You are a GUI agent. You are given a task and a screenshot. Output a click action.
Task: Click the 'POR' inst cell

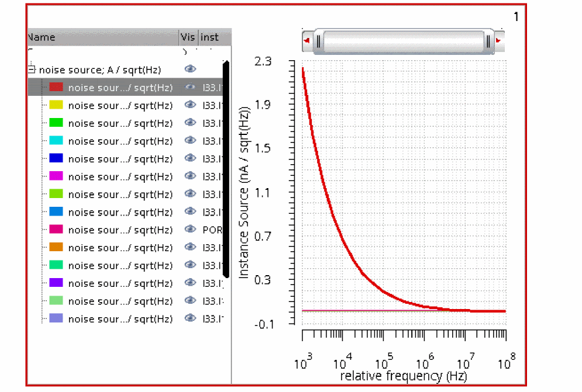click(x=212, y=230)
